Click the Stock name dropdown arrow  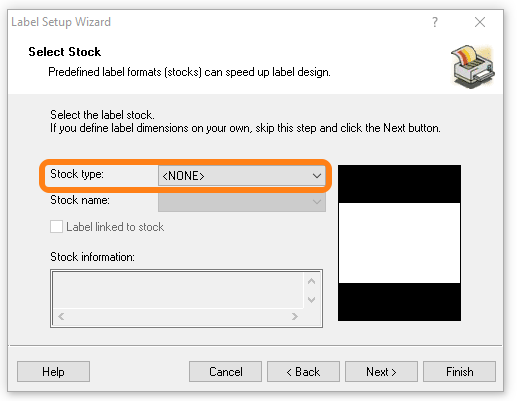[317, 201]
